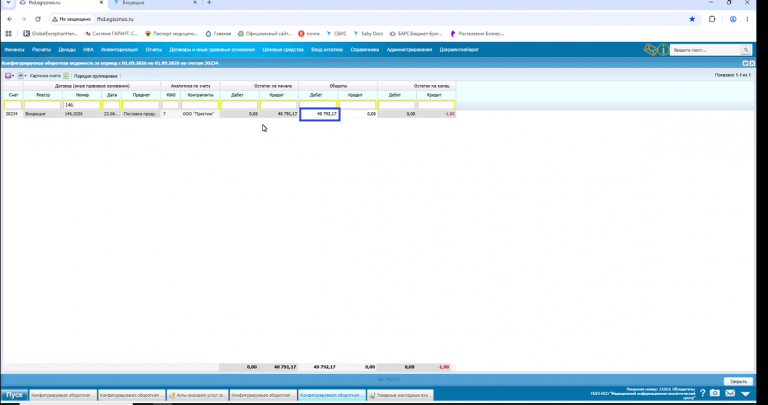Click the filter field under Предмет column
Image resolution: width=768 pixels, height=405 pixels.
click(x=141, y=105)
